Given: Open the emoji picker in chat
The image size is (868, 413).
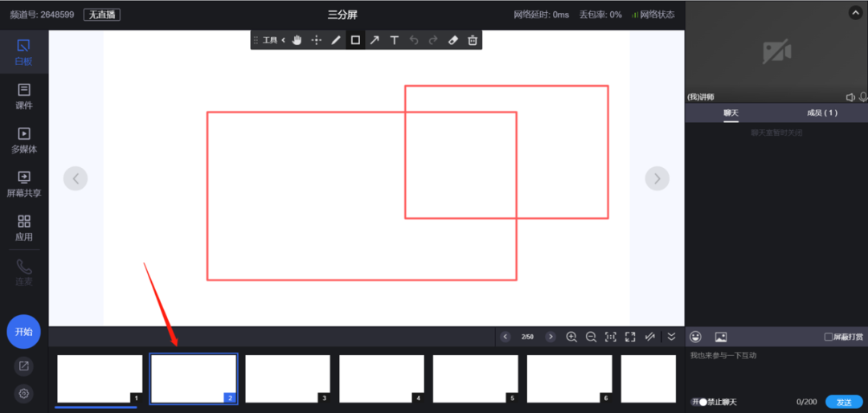Looking at the screenshot, I should 696,337.
